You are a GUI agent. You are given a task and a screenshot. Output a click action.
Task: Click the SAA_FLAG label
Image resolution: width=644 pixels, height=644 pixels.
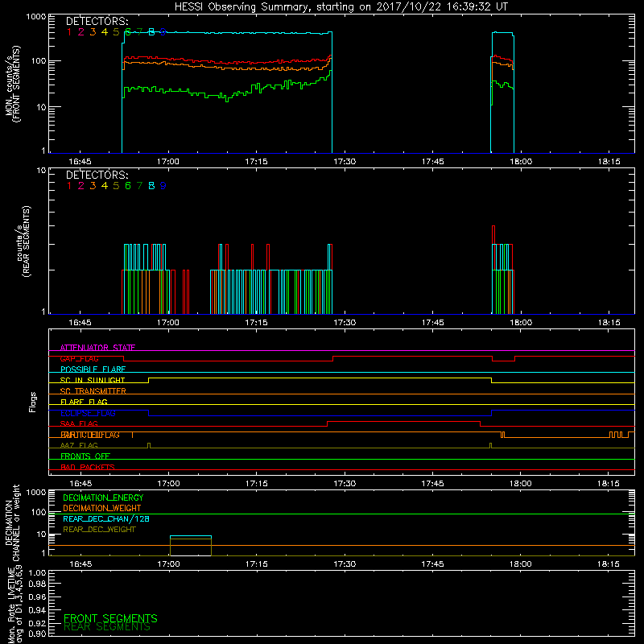(79, 423)
